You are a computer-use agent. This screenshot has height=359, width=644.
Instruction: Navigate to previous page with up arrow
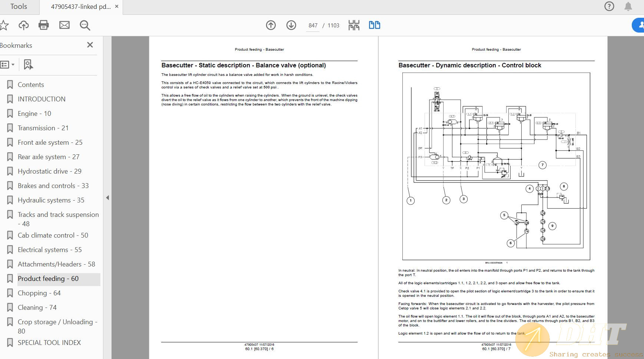pyautogui.click(x=271, y=25)
